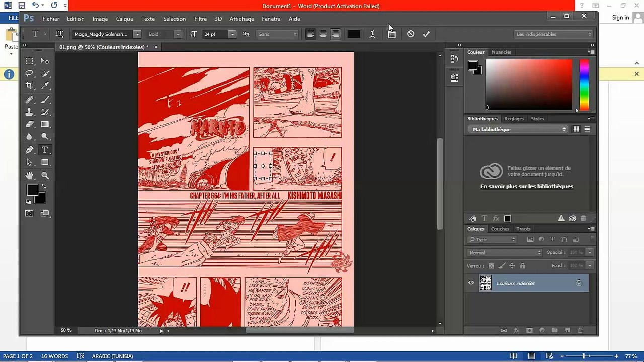
Task: Select the Eraser tool
Action: click(30, 124)
